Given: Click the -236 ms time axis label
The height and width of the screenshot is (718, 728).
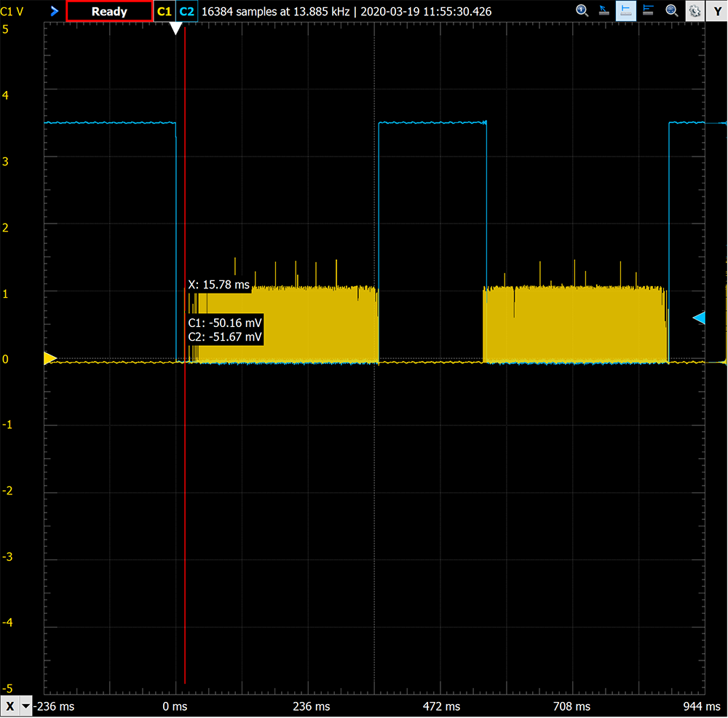Looking at the screenshot, I should coord(54,706).
